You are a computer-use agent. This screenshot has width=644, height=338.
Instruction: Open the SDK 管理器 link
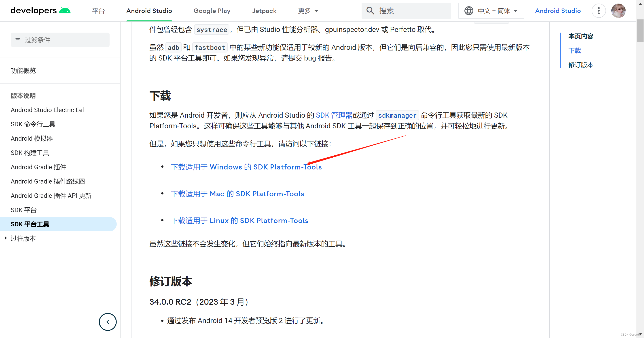pos(334,115)
